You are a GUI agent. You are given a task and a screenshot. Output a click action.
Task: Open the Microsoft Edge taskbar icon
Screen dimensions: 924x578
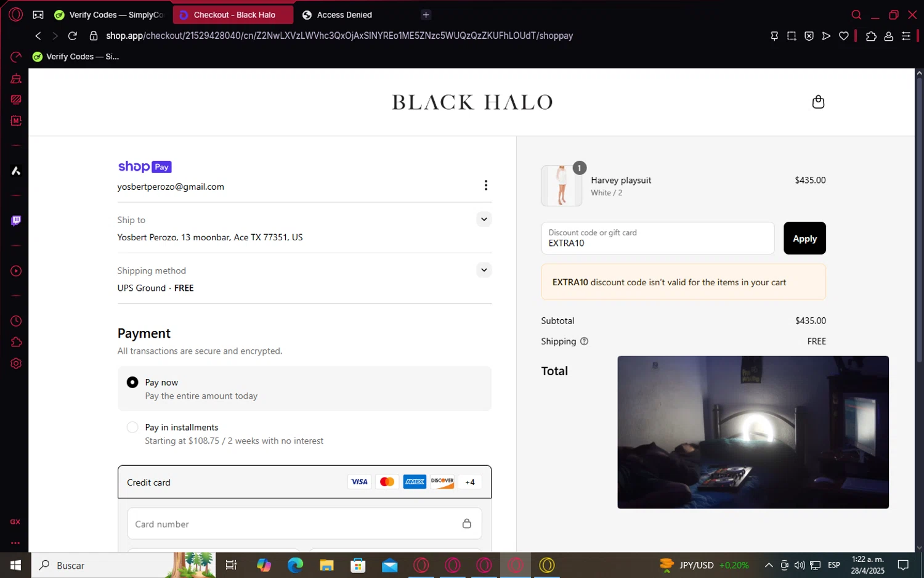pos(295,565)
